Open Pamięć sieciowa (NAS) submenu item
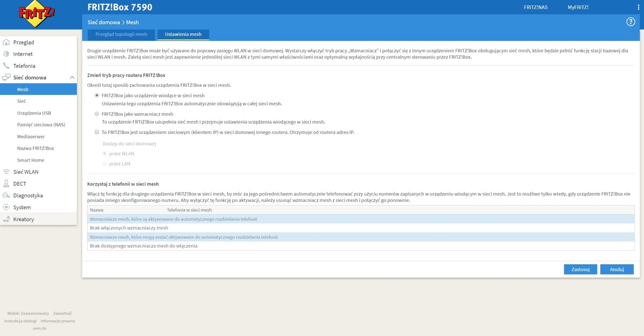Viewport: 644px width, 336px height. 41,125
